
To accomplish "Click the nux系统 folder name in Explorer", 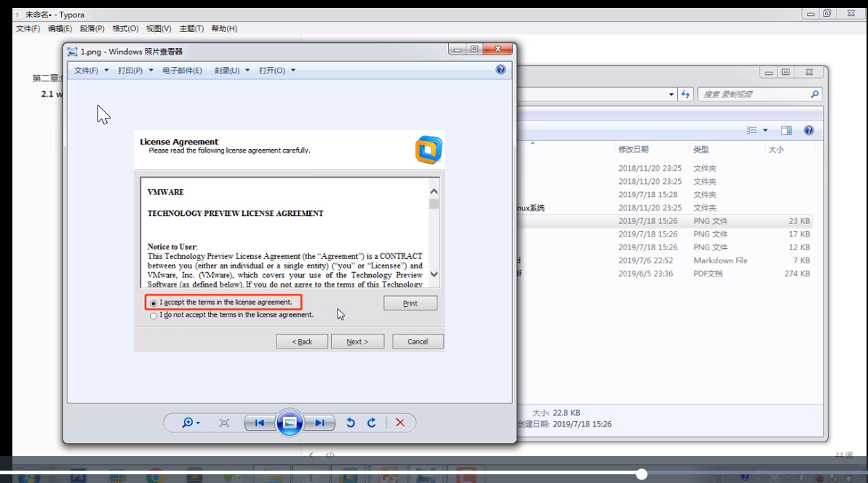I will tap(531, 208).
